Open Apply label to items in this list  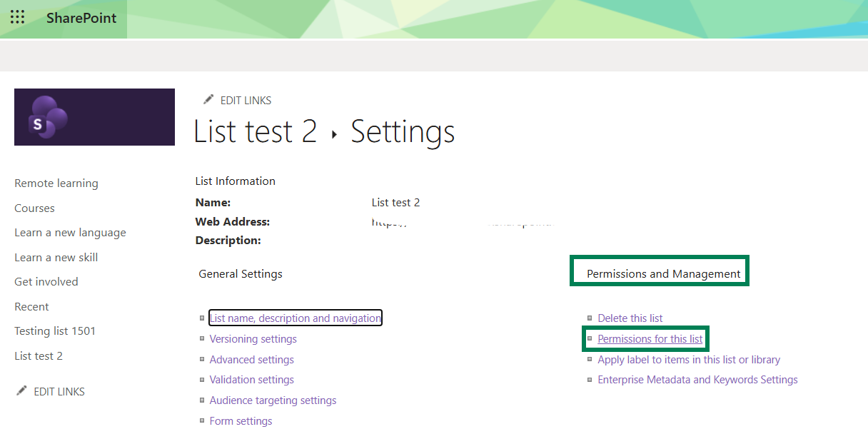(688, 359)
